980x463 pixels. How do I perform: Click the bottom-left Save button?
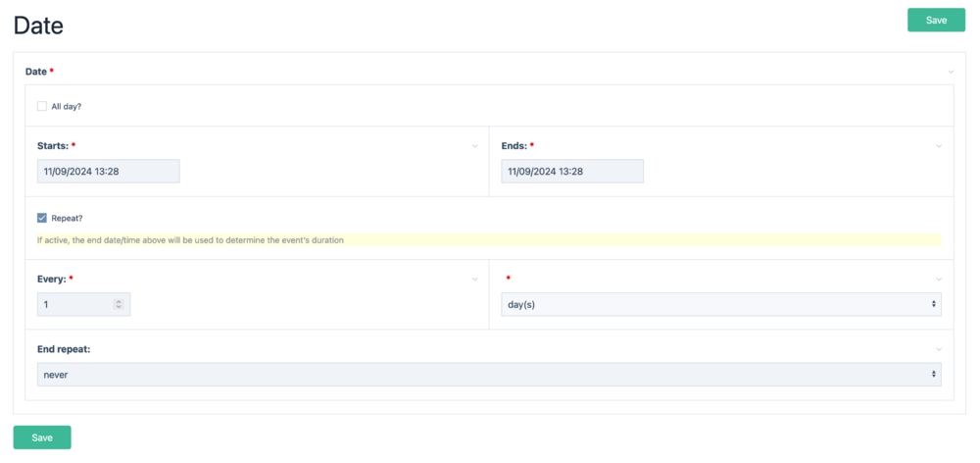coord(42,437)
